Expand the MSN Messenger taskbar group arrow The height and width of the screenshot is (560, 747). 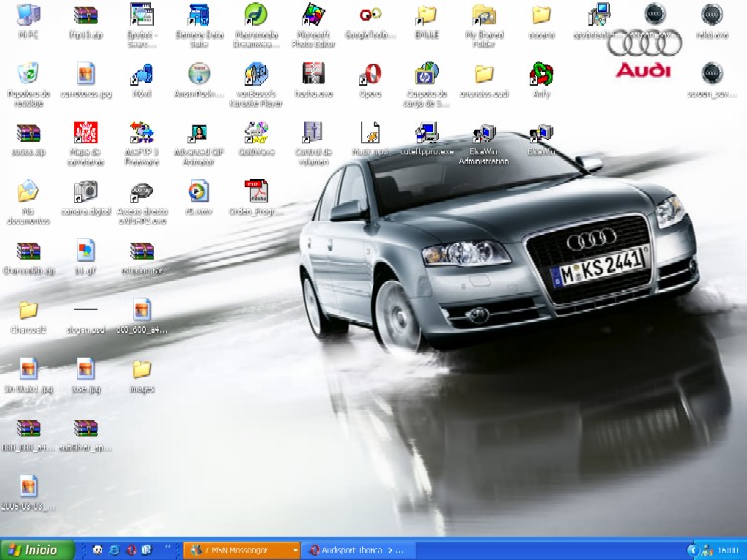click(295, 550)
